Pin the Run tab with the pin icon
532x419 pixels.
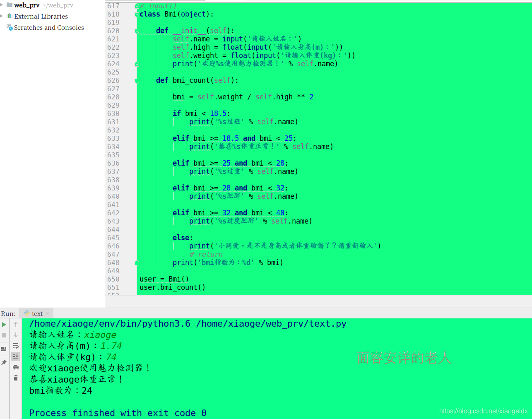4,363
